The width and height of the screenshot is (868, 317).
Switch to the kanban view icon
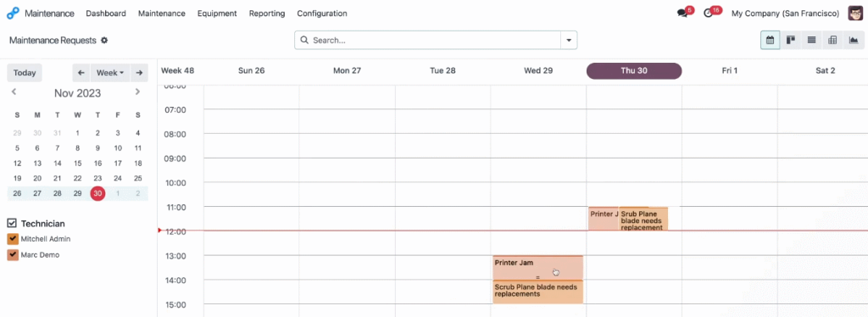click(x=791, y=40)
